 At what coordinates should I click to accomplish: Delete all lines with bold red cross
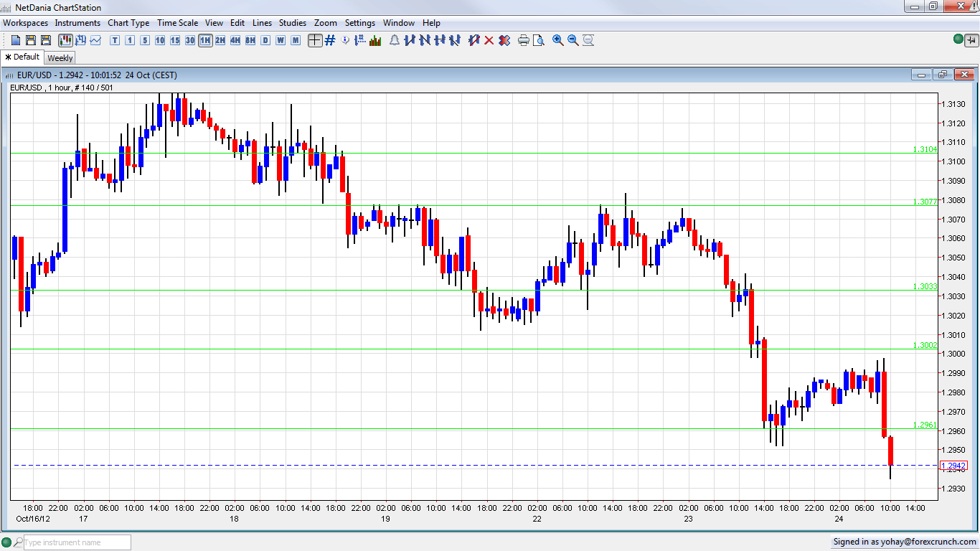[x=504, y=40]
